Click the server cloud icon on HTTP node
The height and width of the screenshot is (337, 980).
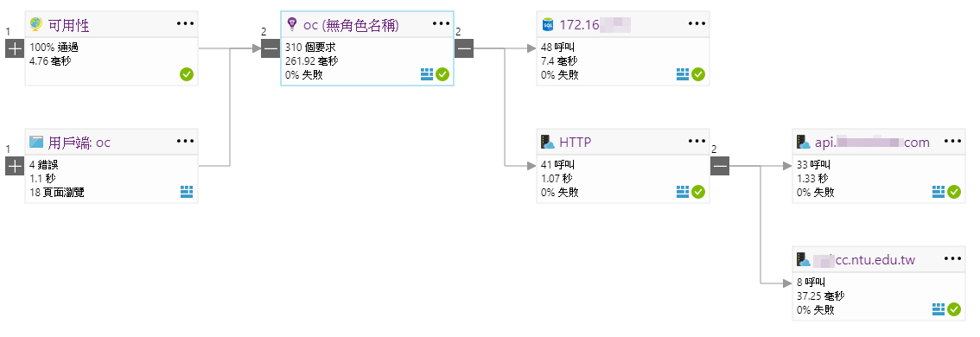pyautogui.click(x=548, y=143)
